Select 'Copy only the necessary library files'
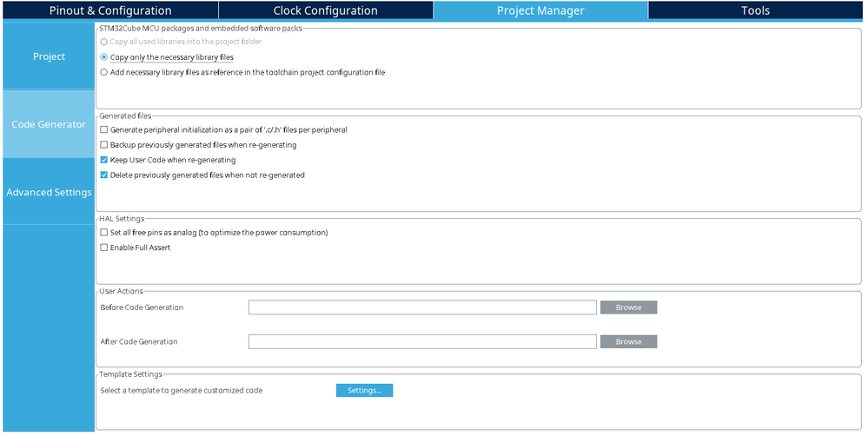Image resolution: width=868 pixels, height=436 pixels. [104, 57]
